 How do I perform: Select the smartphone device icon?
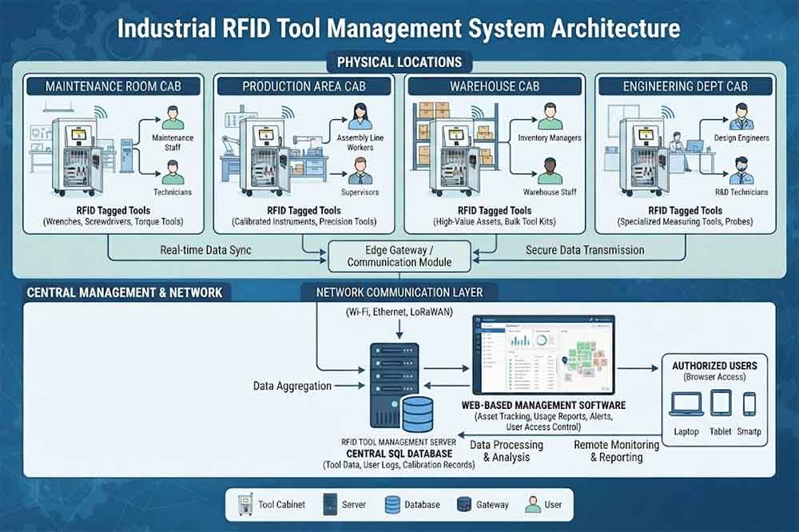tap(749, 404)
